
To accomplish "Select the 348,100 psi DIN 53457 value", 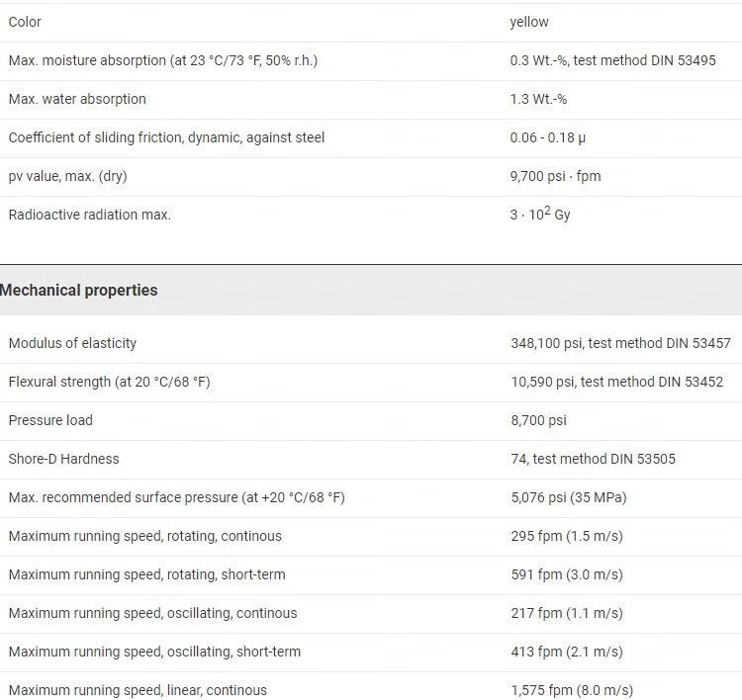I will [620, 343].
